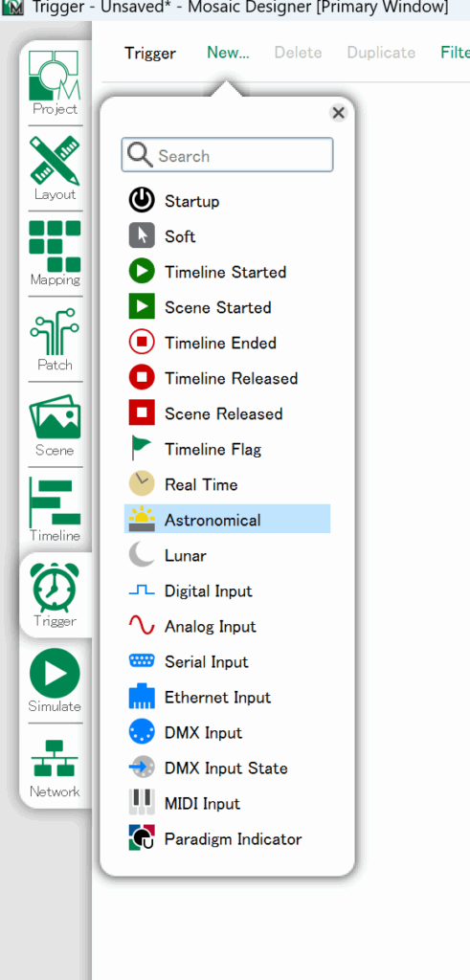Open the Mapping mode icon

tap(55, 246)
